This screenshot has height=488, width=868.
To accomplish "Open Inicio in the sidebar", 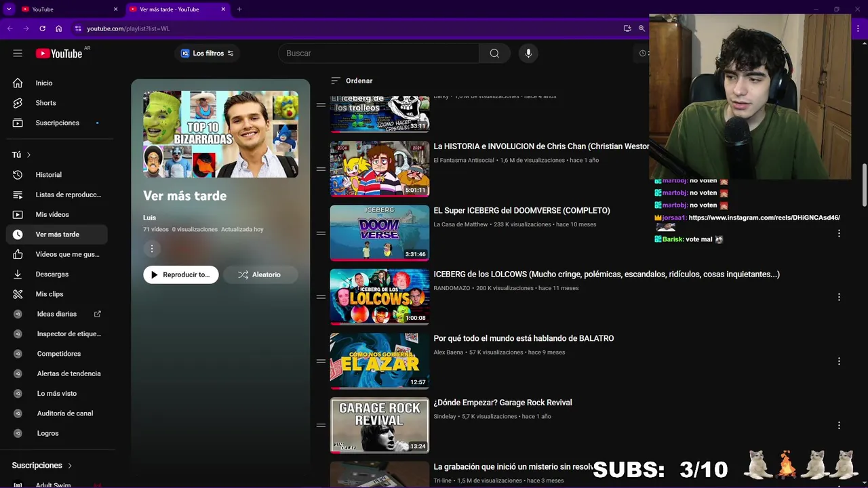I will pyautogui.click(x=57, y=83).
